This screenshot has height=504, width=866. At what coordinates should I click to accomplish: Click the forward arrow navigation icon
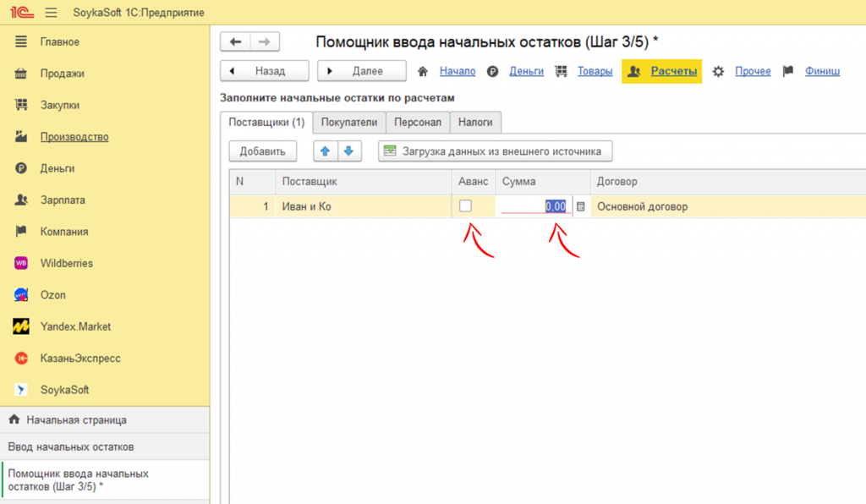264,42
